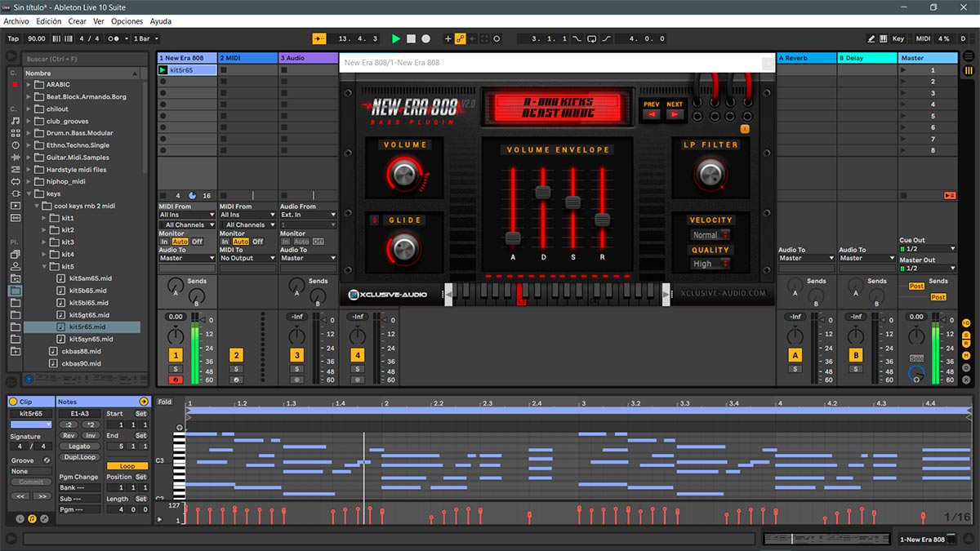Click the Tap tempo button
The height and width of the screenshot is (551, 980).
tap(13, 38)
